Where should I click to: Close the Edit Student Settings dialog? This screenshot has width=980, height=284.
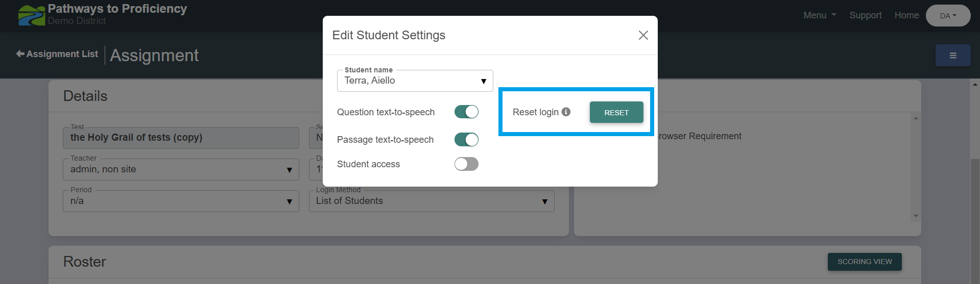[x=643, y=35]
